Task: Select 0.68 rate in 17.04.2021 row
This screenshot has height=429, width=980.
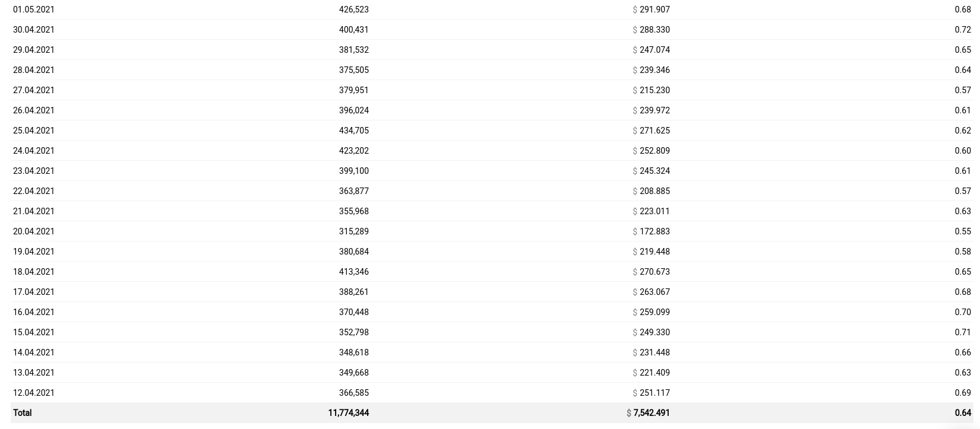Action: click(963, 292)
